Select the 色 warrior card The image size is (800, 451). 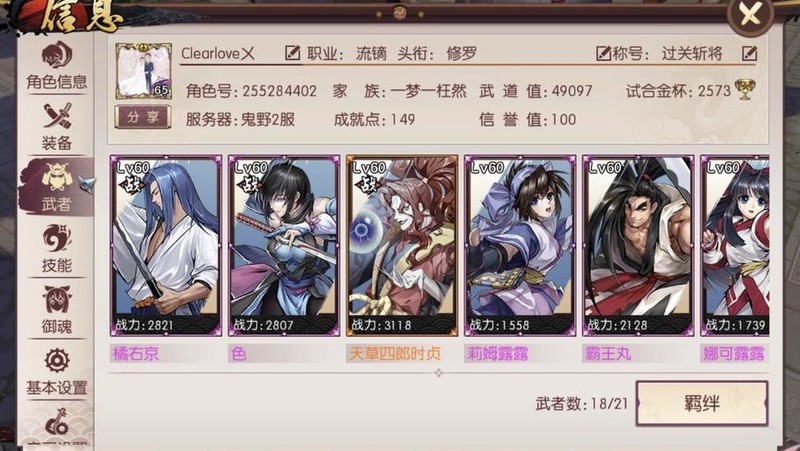point(284,246)
